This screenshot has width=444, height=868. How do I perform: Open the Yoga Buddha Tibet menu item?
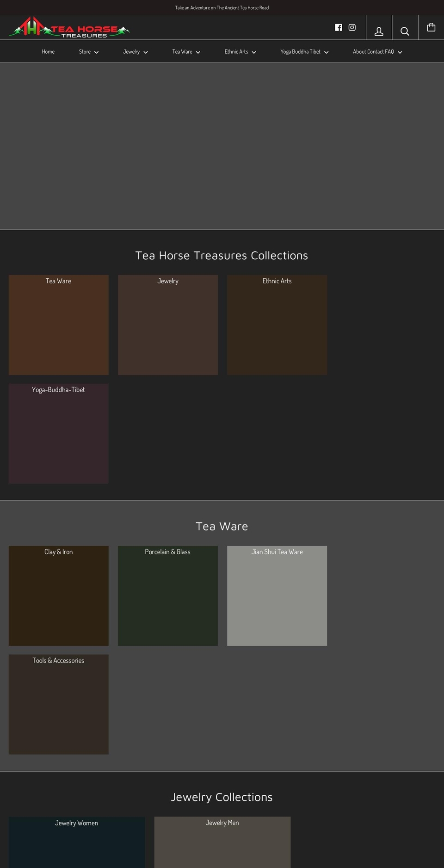click(300, 52)
